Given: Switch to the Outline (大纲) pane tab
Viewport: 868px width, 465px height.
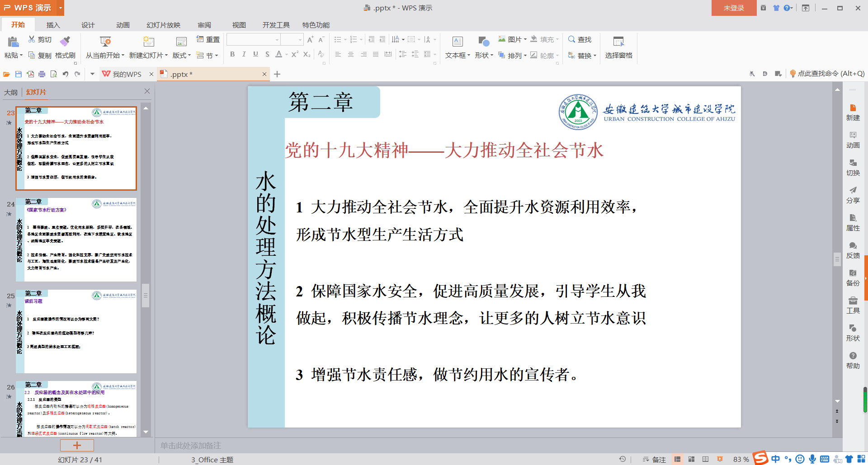Looking at the screenshot, I should (11, 92).
